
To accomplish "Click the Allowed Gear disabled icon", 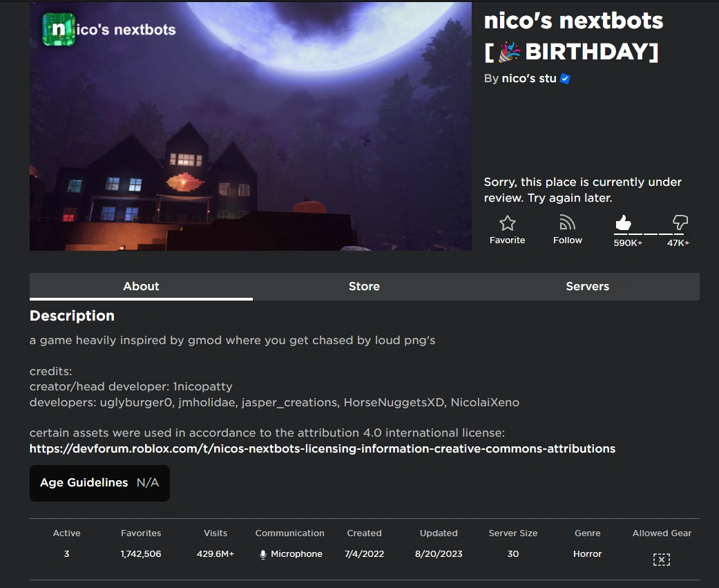I will coord(661,559).
